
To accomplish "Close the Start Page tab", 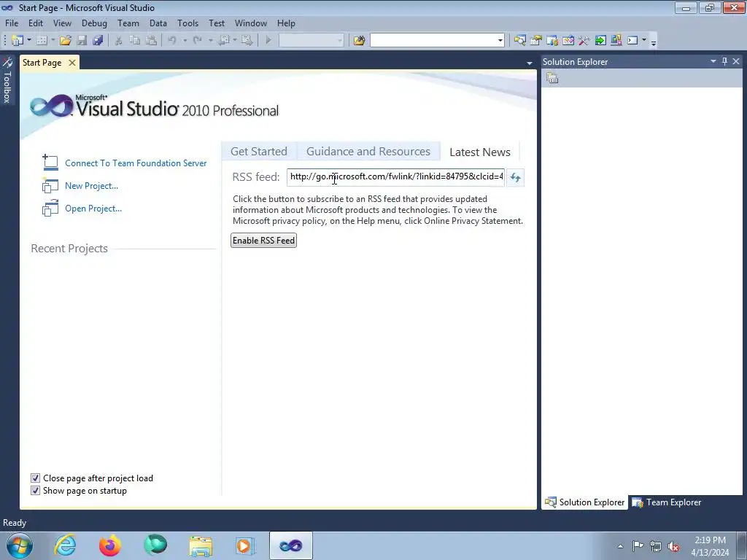I will tap(72, 63).
